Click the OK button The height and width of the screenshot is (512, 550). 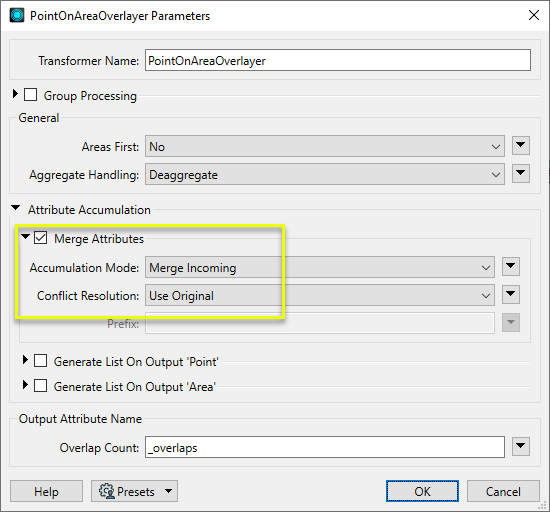[422, 491]
